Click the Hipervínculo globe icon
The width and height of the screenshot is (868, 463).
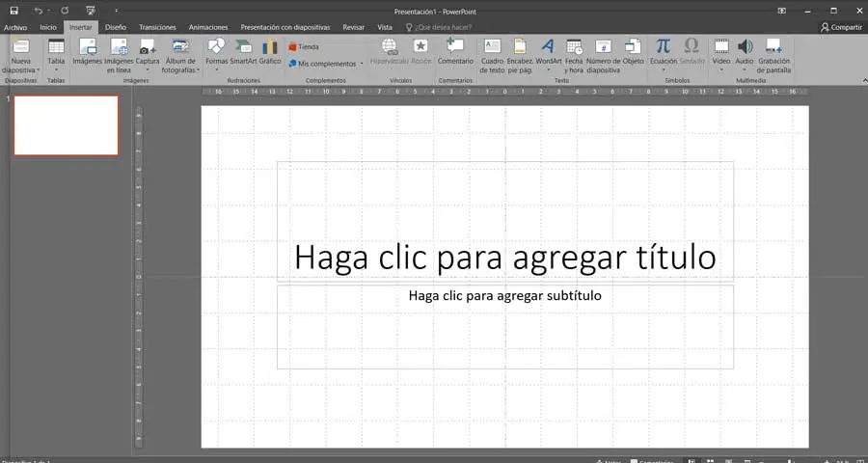[x=390, y=46]
